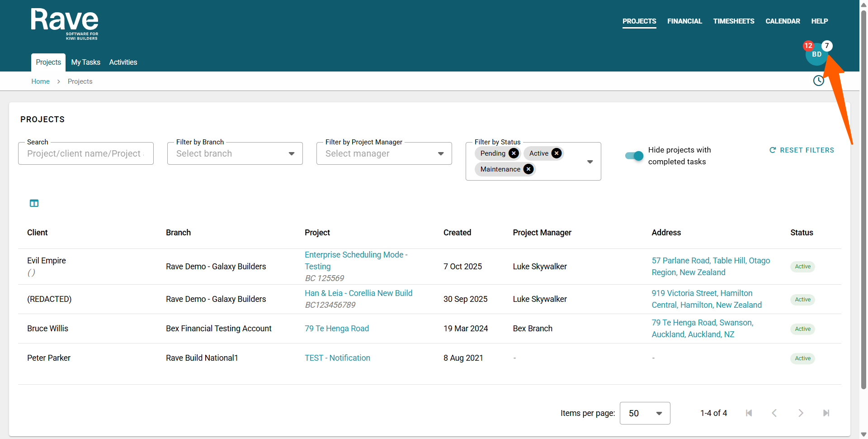Open the BD user avatar menu
Screen dimensions: 868x439
(x=816, y=55)
